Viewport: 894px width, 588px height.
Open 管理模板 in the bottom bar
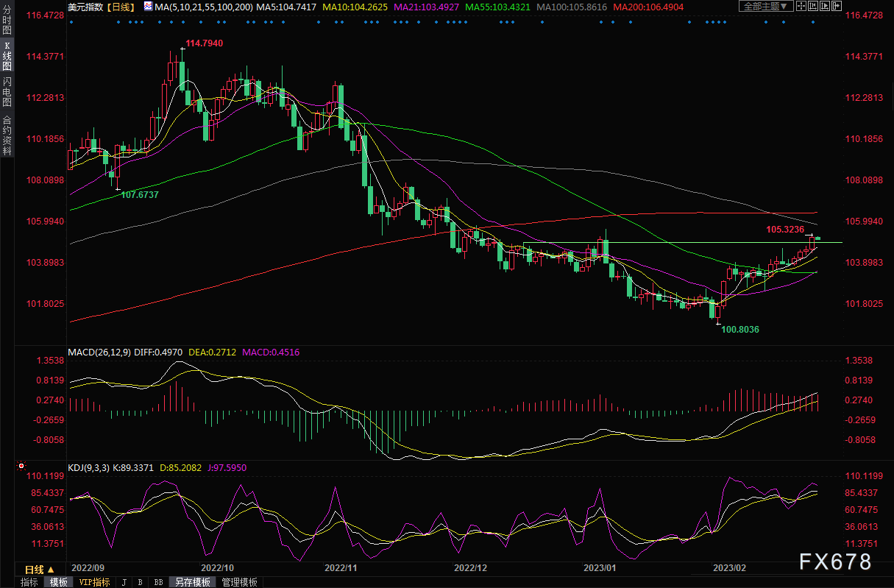pos(240,582)
